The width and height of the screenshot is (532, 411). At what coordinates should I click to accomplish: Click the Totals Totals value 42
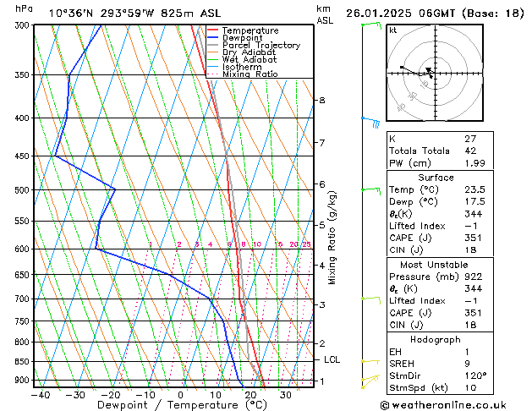pyautogui.click(x=470, y=151)
